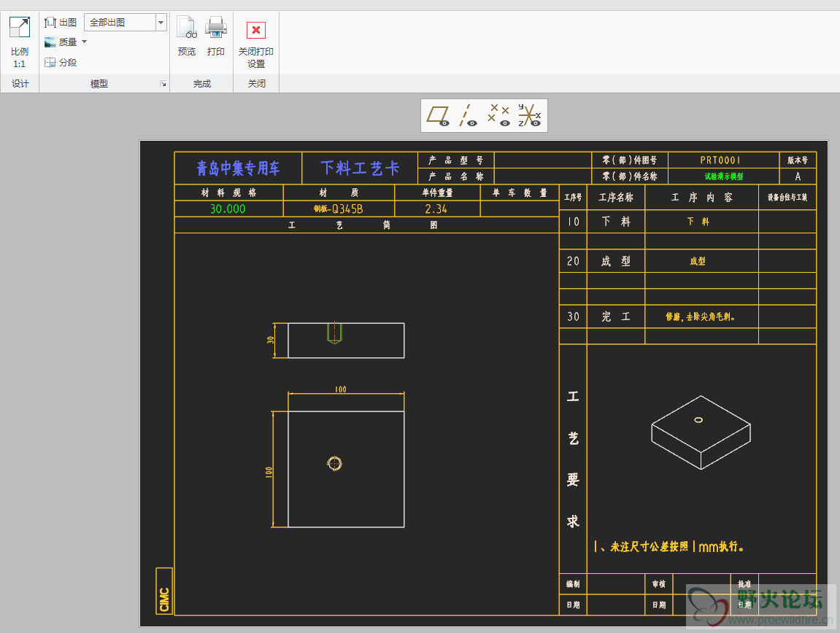Click the 2.34 unit weight value
The image size is (840, 633).
(x=436, y=209)
